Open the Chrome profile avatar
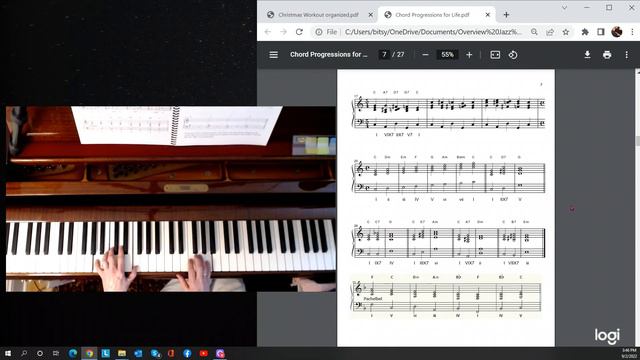 pos(617,31)
